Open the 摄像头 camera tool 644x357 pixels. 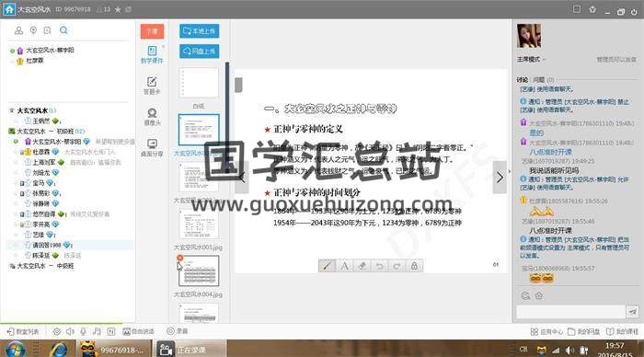coord(152,117)
